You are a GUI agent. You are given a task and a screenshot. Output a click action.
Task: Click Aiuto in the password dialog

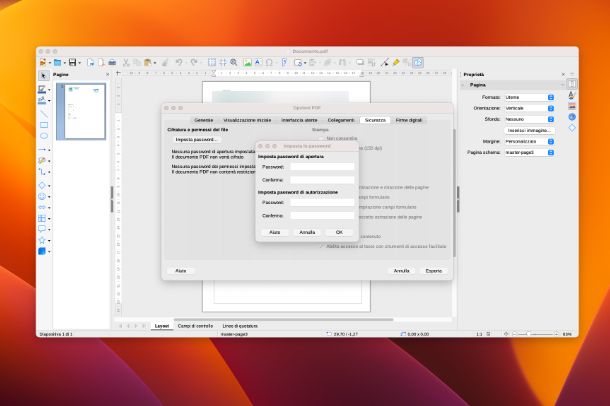coord(275,232)
